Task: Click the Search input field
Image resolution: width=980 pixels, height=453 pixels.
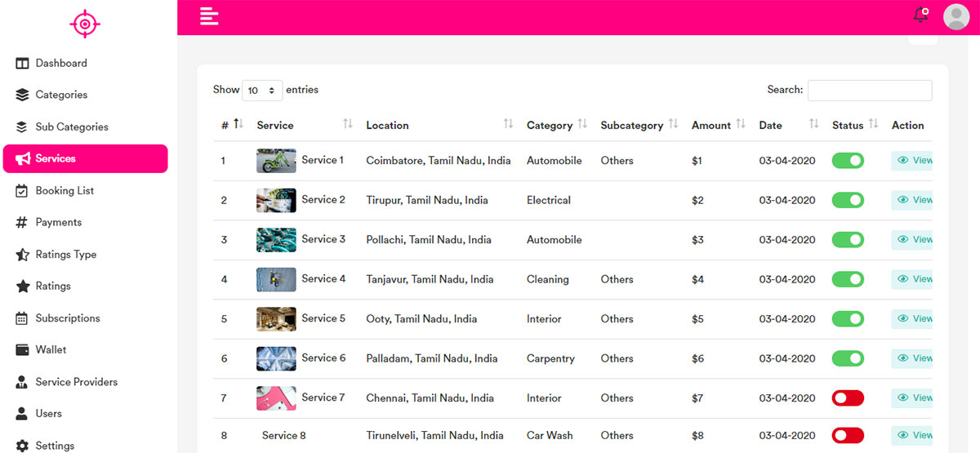Action: (x=870, y=91)
